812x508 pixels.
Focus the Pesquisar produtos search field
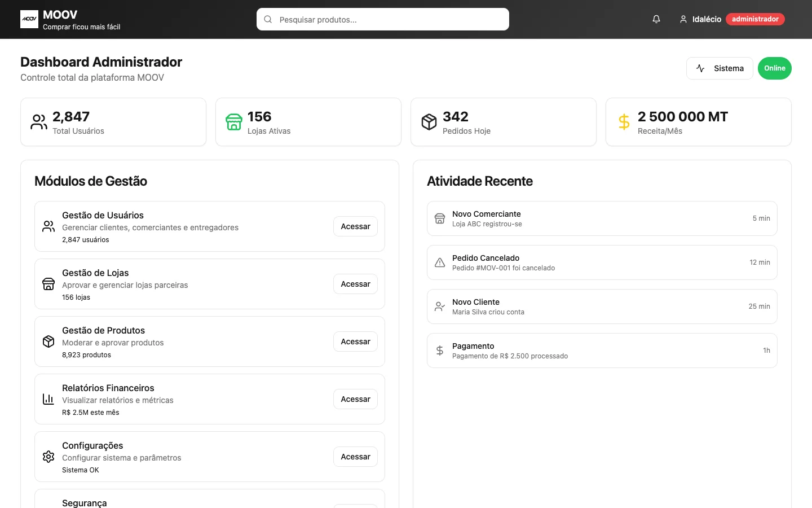coord(383,19)
